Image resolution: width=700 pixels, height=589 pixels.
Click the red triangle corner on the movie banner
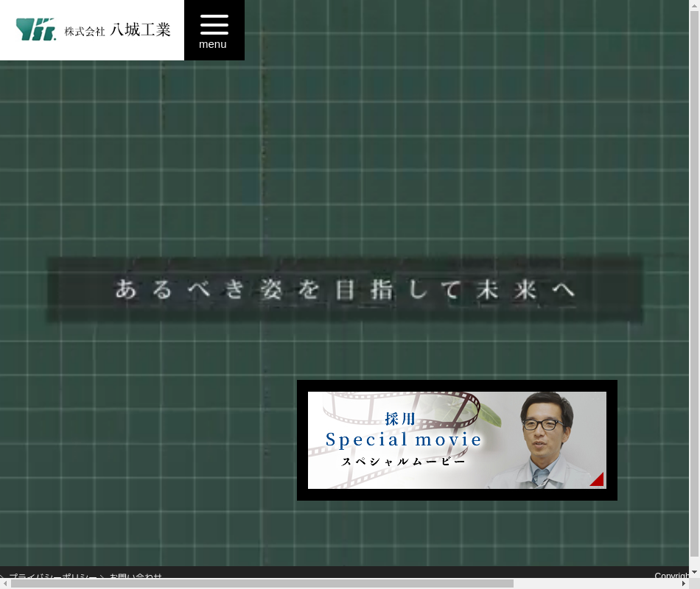point(598,480)
